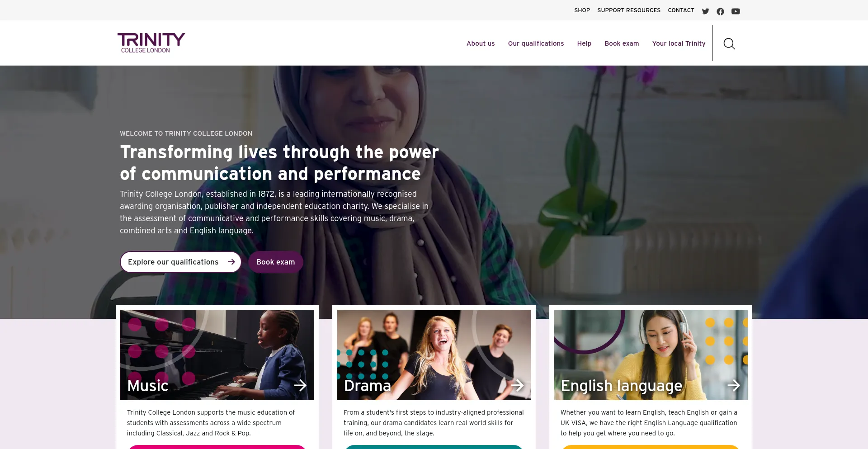Open Book exam in the navigation bar

coord(622,43)
